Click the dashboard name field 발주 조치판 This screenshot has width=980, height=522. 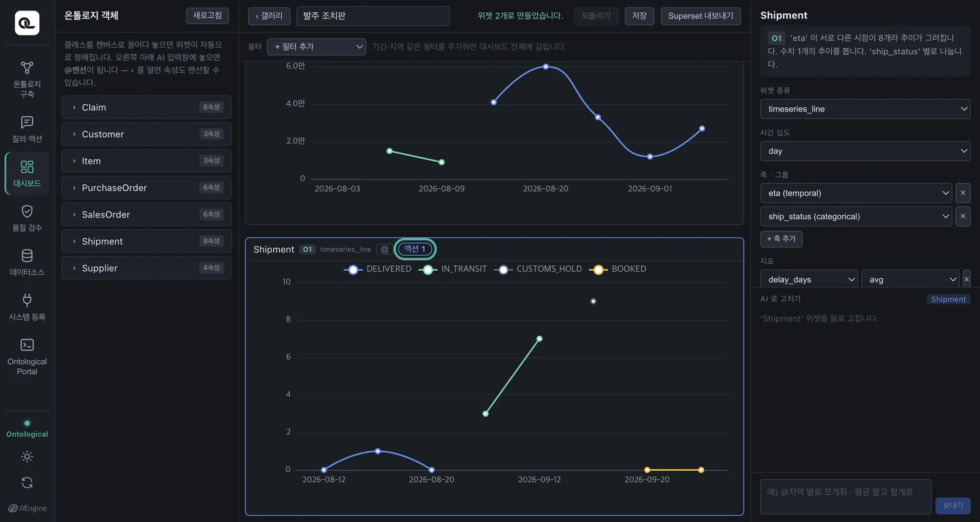click(x=373, y=16)
